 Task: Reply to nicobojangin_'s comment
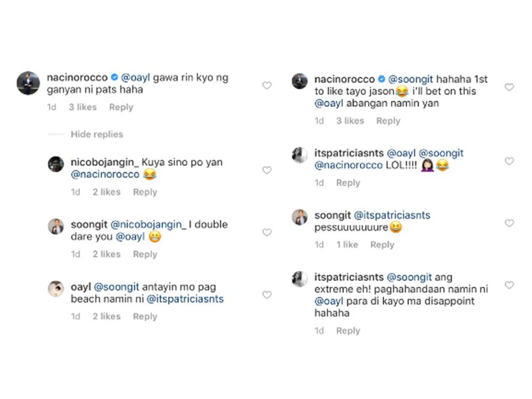[145, 192]
